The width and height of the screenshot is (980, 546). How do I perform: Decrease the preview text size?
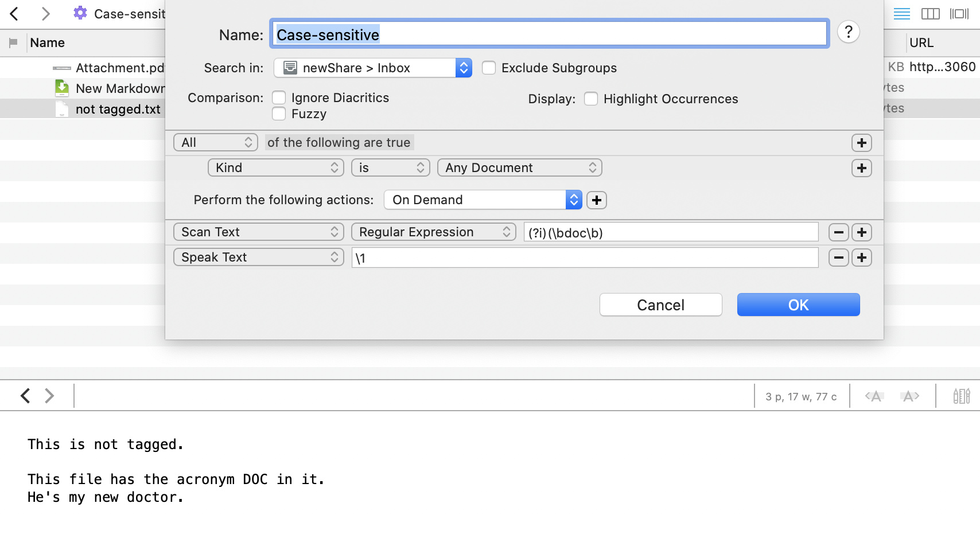[873, 396]
